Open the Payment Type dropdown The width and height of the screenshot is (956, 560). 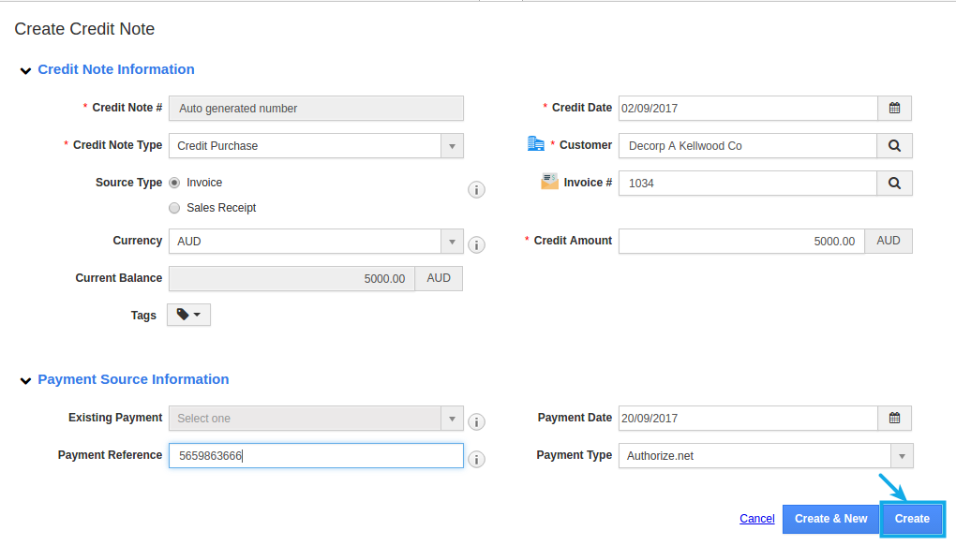(x=902, y=456)
